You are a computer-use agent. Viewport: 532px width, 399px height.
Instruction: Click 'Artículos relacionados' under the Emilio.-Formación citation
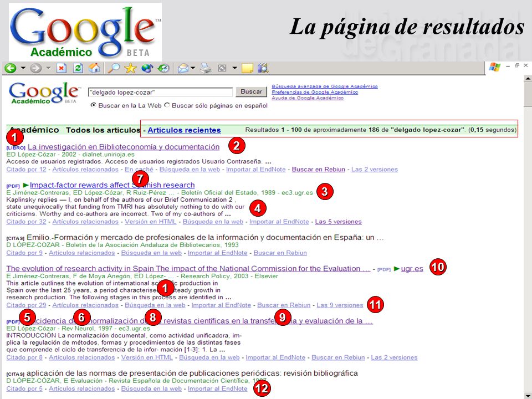coord(82,253)
